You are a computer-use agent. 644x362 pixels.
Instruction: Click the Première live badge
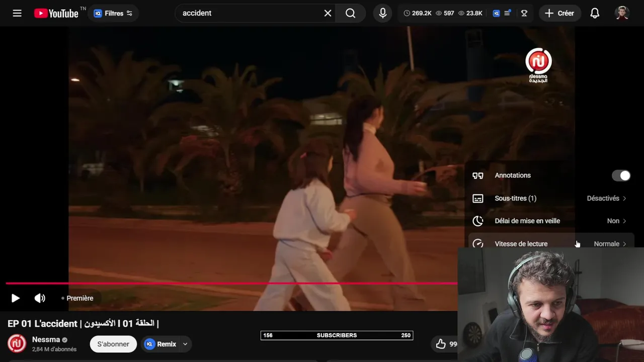point(77,298)
